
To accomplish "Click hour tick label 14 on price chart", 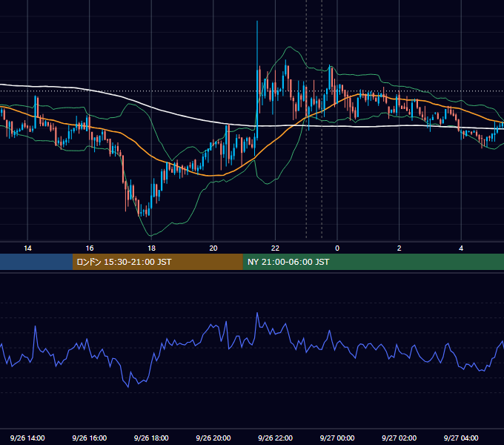I will tap(27, 248).
